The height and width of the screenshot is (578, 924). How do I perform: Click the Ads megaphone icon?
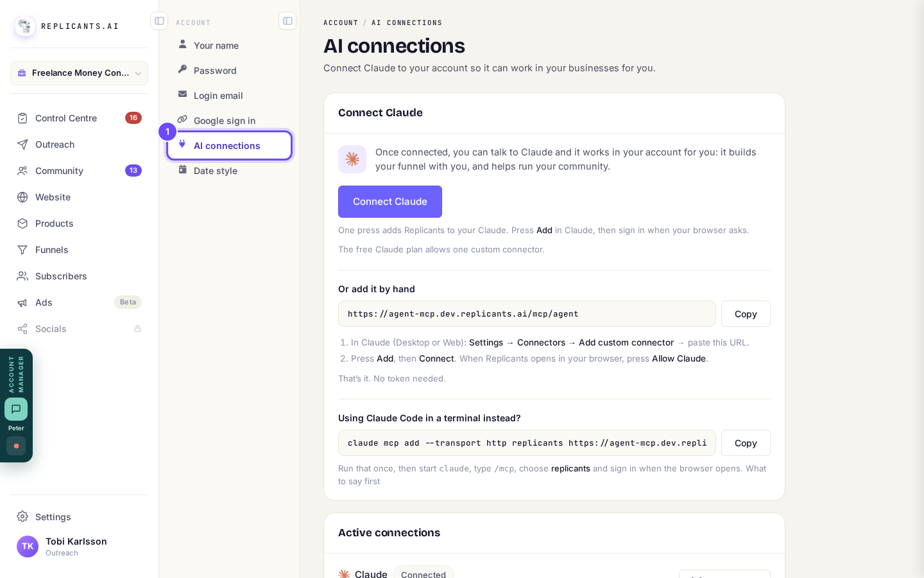22,302
